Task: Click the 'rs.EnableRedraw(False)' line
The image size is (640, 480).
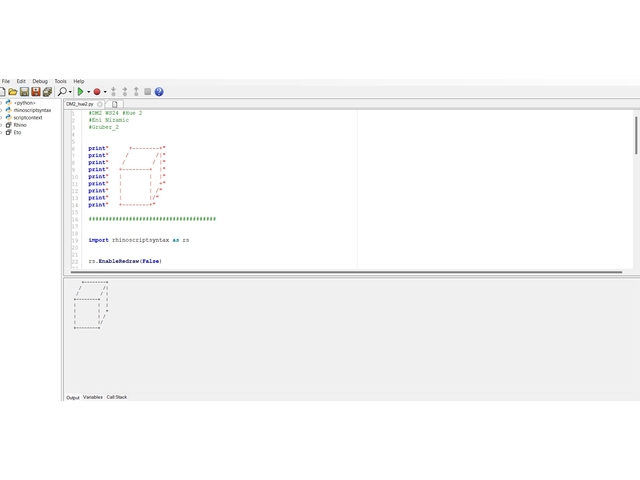Action: click(125, 261)
